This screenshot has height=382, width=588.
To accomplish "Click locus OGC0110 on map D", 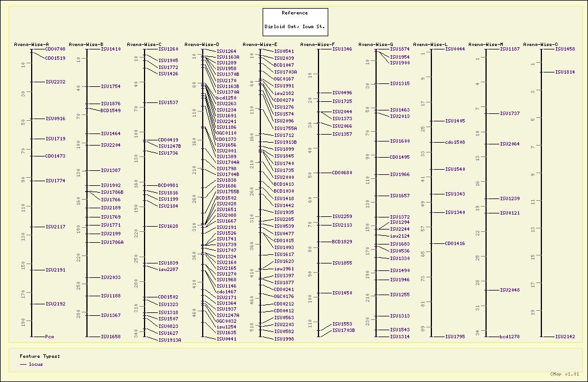I will [226, 133].
